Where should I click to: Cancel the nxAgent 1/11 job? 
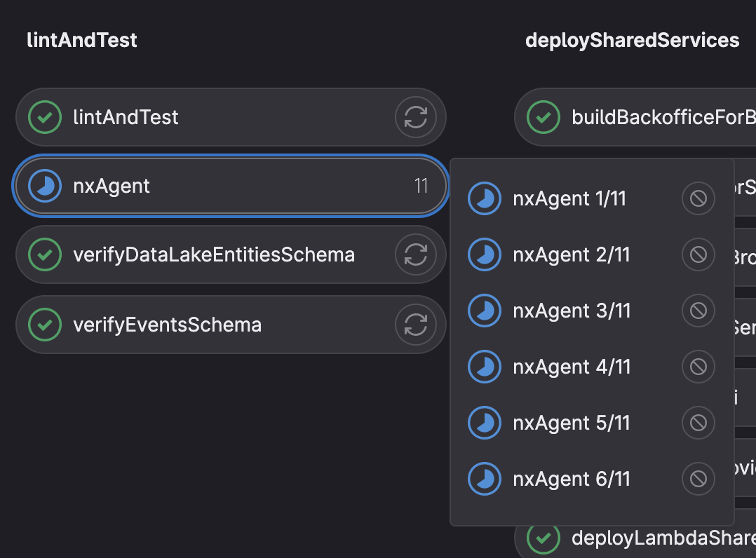tap(698, 198)
